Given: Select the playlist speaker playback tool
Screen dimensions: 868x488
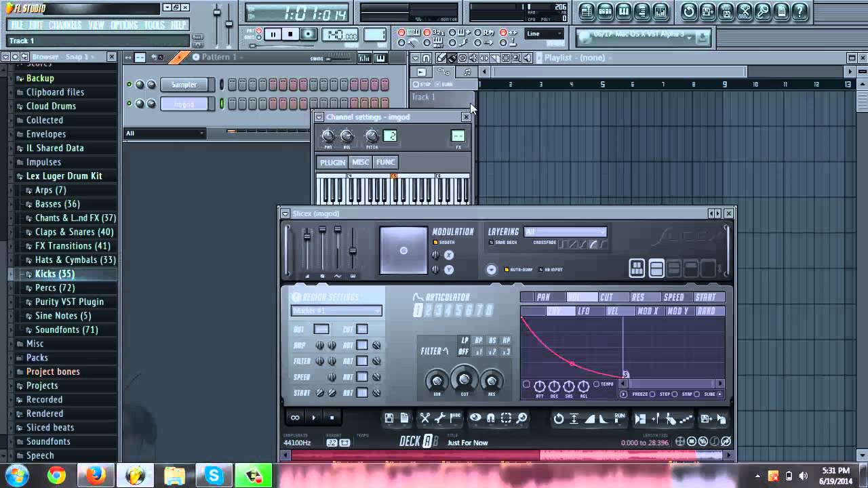Looking at the screenshot, I should click(528, 58).
